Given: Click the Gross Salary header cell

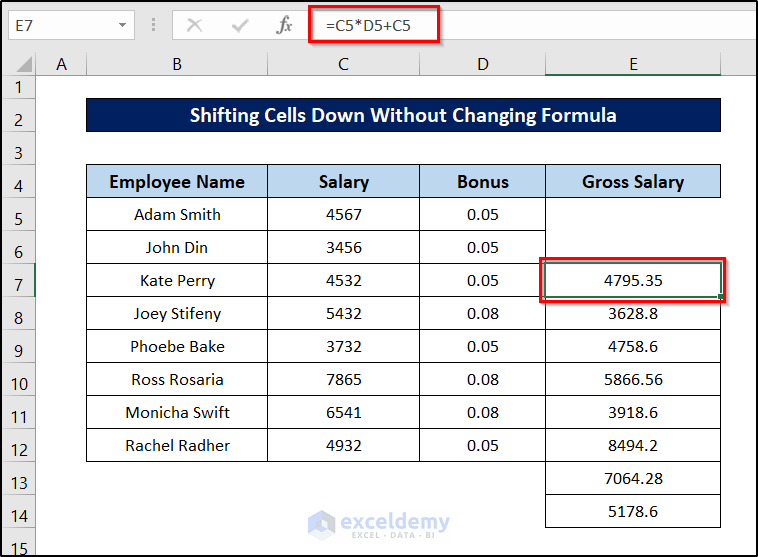Looking at the screenshot, I should tap(633, 182).
